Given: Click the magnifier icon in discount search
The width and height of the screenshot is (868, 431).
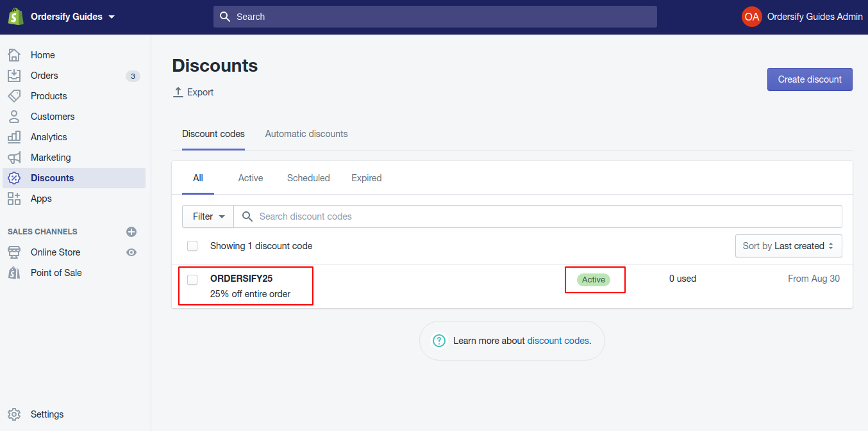Looking at the screenshot, I should (x=247, y=216).
